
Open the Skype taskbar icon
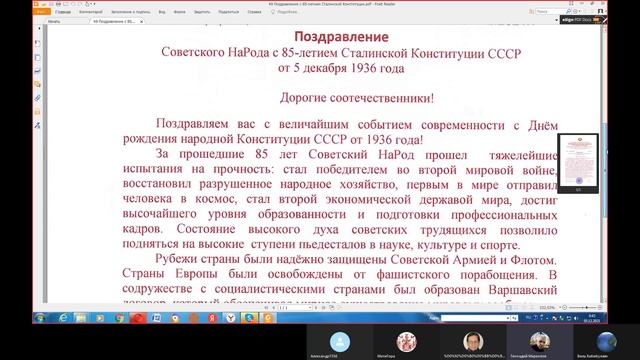pyautogui.click(x=249, y=318)
